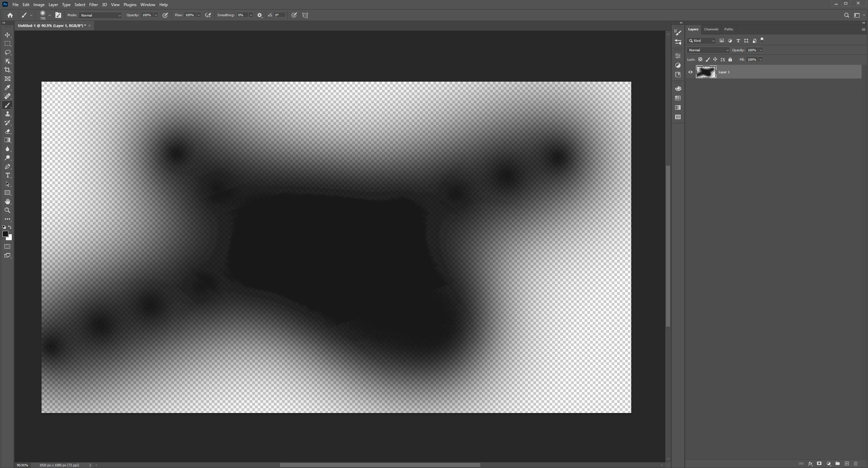Select the Clone Stamp tool

tap(7, 114)
